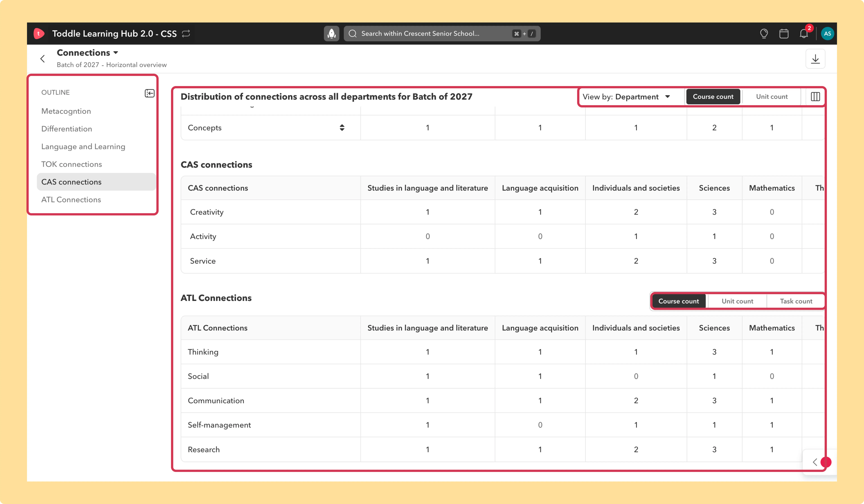The height and width of the screenshot is (504, 864).
Task: Go back using the left arrow
Action: tap(42, 59)
